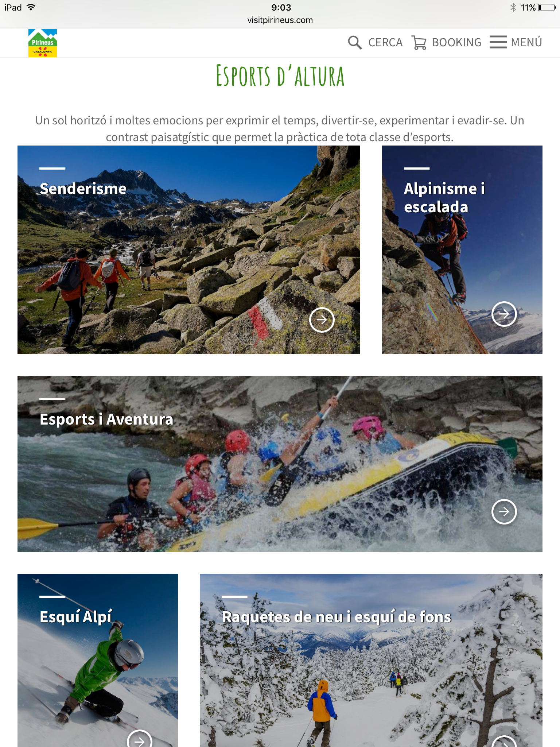
Task: Tap the rafting photo thumbnail
Action: (280, 464)
